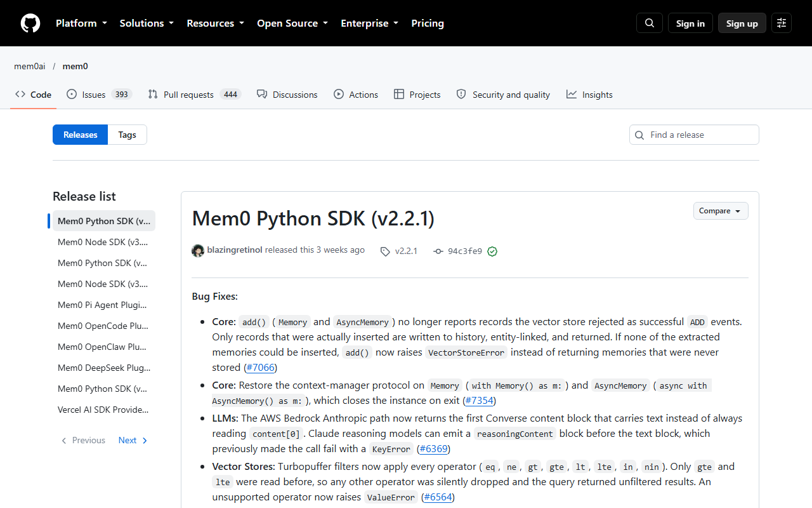Click the tag icon beside v2.2.1

(385, 251)
